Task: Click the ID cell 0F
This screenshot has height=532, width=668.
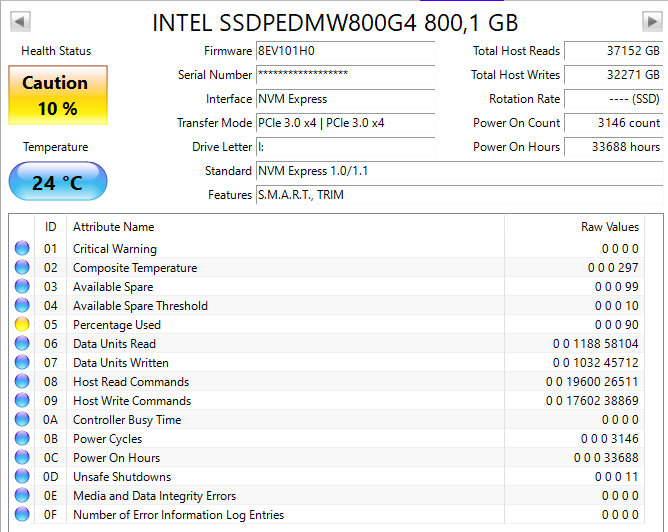Action: pyautogui.click(x=50, y=515)
